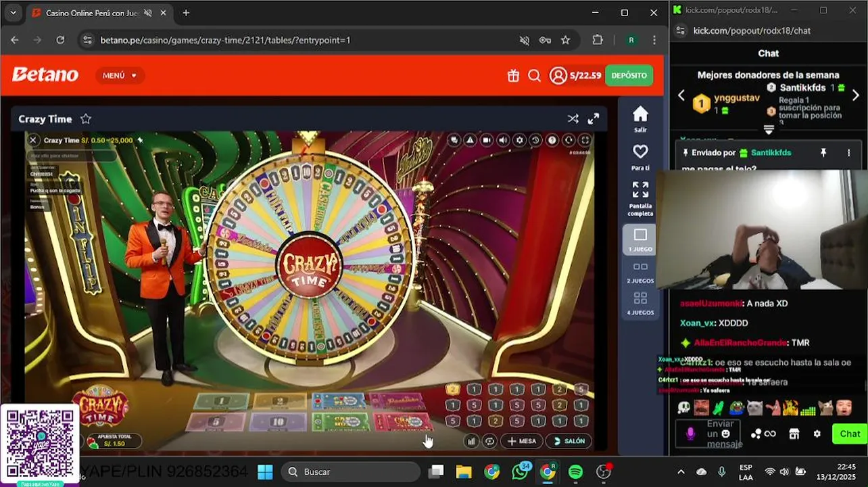Expand game view with diagonal arrows icon
This screenshot has height=487, width=868.
pos(594,119)
